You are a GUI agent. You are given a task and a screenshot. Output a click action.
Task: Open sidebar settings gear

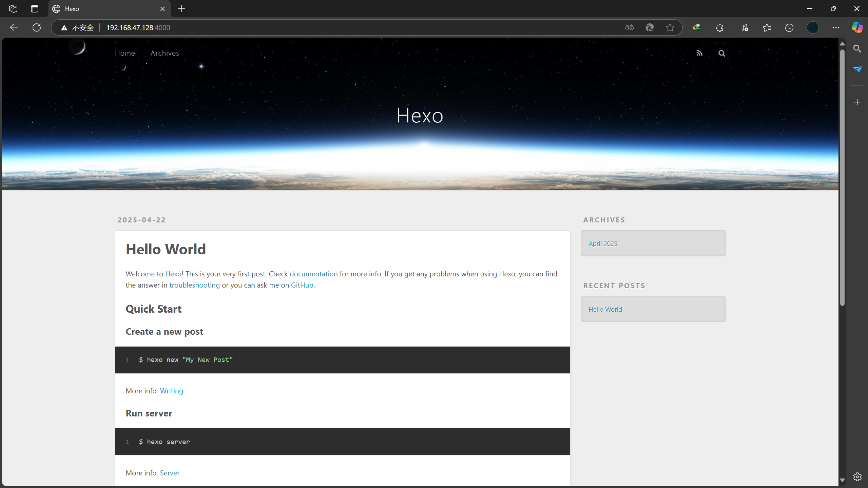tap(857, 476)
